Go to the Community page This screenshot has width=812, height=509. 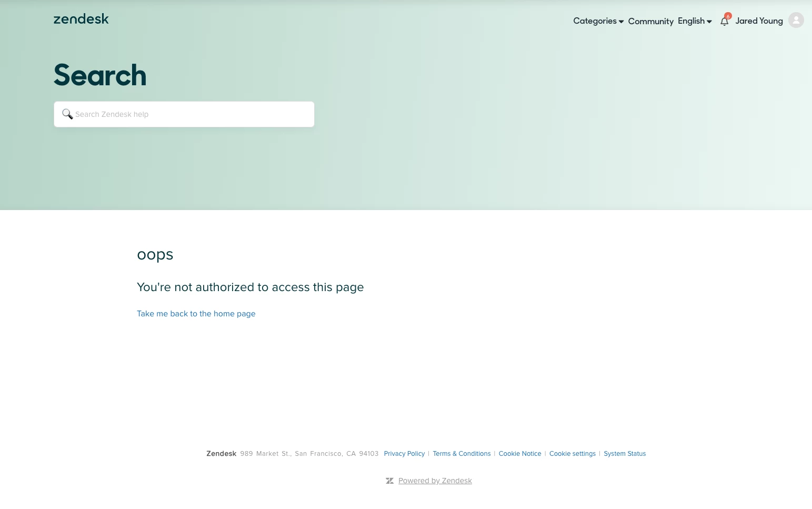(650, 21)
